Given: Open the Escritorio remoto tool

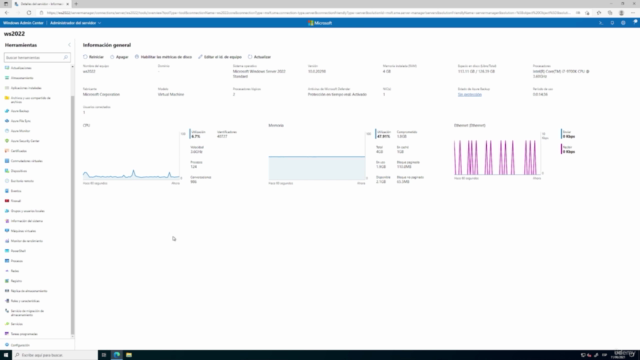Looking at the screenshot, I should 22,181.
